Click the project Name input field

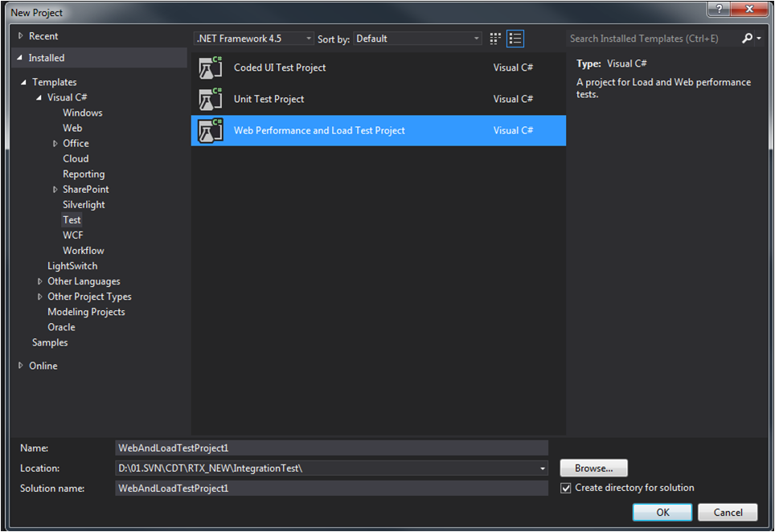[x=331, y=448]
